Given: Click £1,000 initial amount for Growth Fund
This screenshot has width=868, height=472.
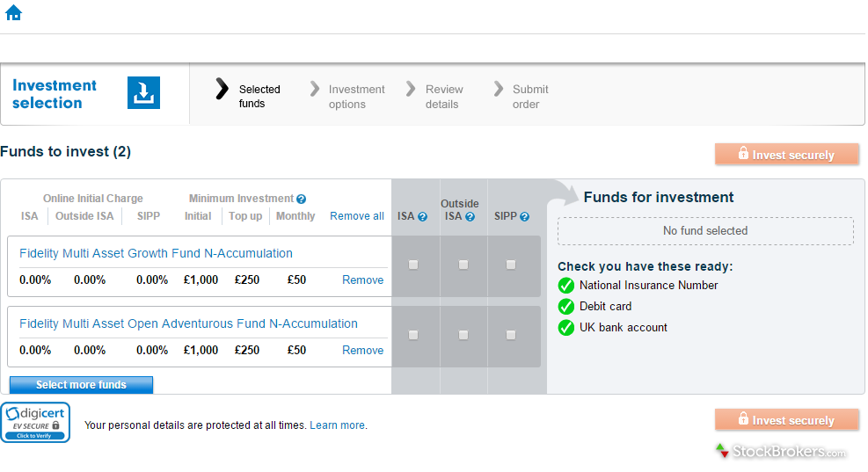Looking at the screenshot, I should 201,280.
